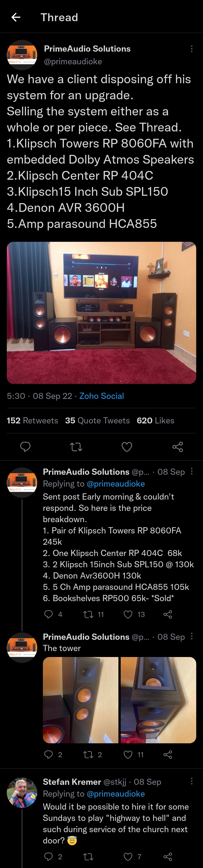View the 152 Retweets list
The image size is (203, 868).
pos(32,421)
